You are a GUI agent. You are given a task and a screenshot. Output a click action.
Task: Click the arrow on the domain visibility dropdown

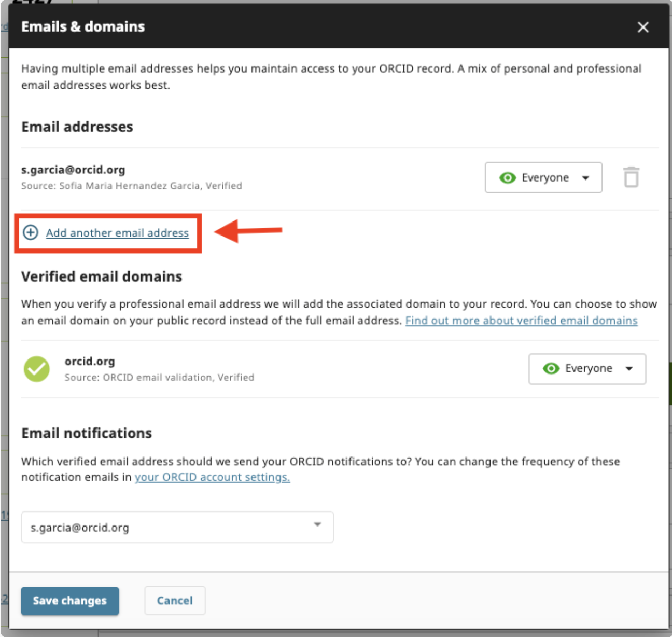[x=629, y=369]
